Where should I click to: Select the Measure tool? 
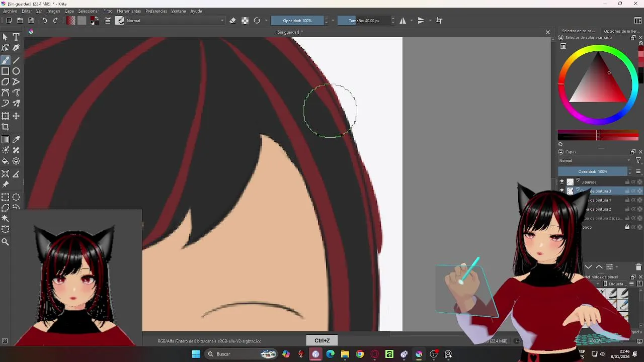pyautogui.click(x=16, y=174)
